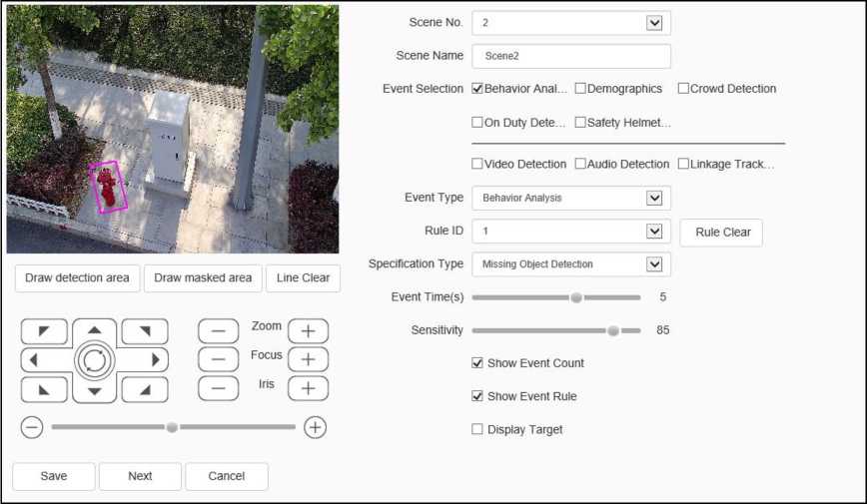Viewport: 867px width, 504px height.
Task: Move camera diagonally up-left
Action: (44, 331)
